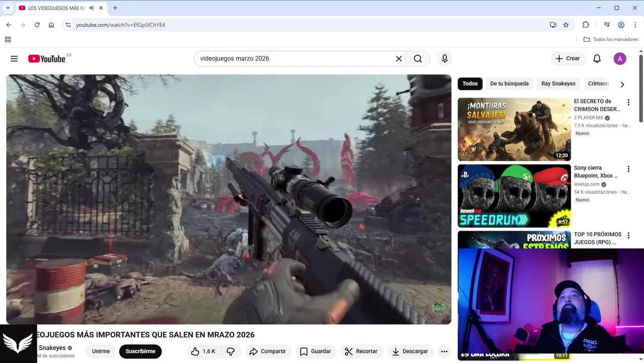Install app icon in address bar
This screenshot has width=644, height=363.
(553, 25)
